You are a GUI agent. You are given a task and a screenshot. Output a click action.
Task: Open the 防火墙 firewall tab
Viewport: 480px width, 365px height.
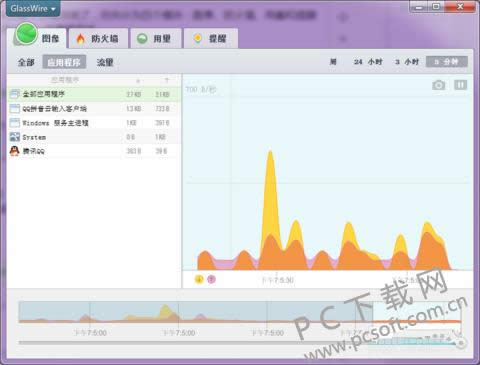pos(98,39)
